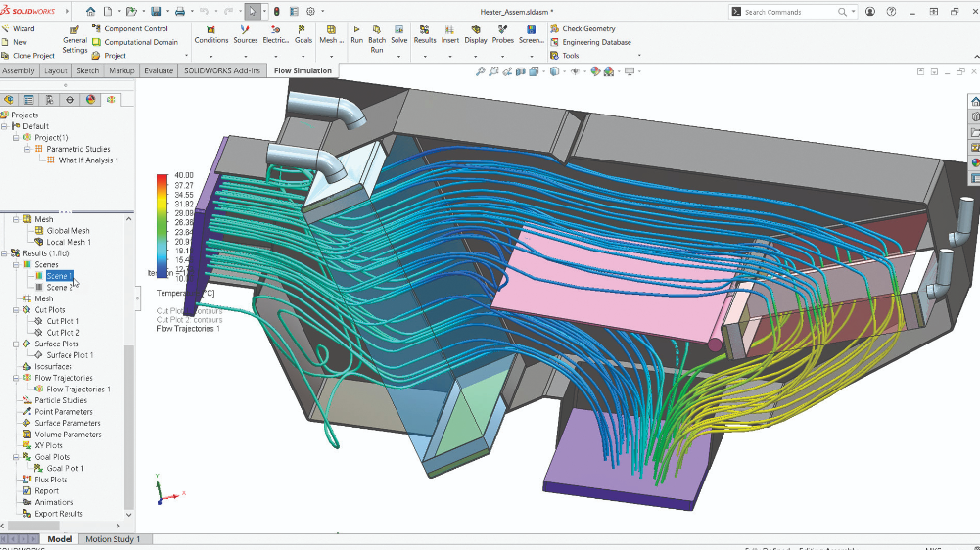The width and height of the screenshot is (980, 550).
Task: Collapse the Goal Plots node
Action: (16, 457)
